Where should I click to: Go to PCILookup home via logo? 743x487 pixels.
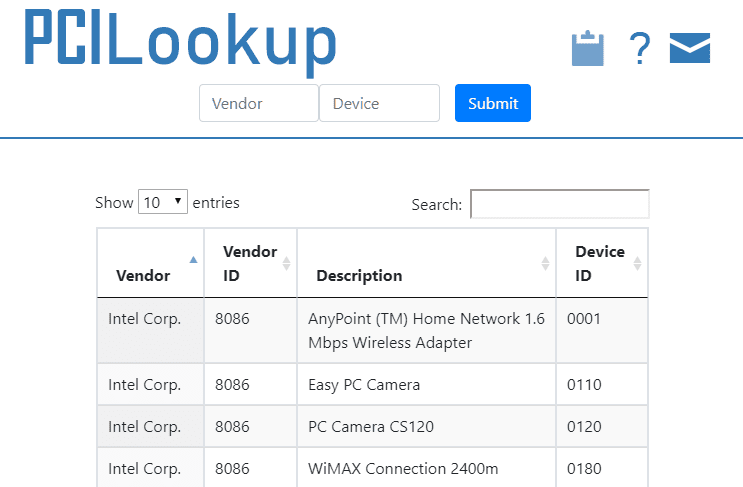click(181, 43)
